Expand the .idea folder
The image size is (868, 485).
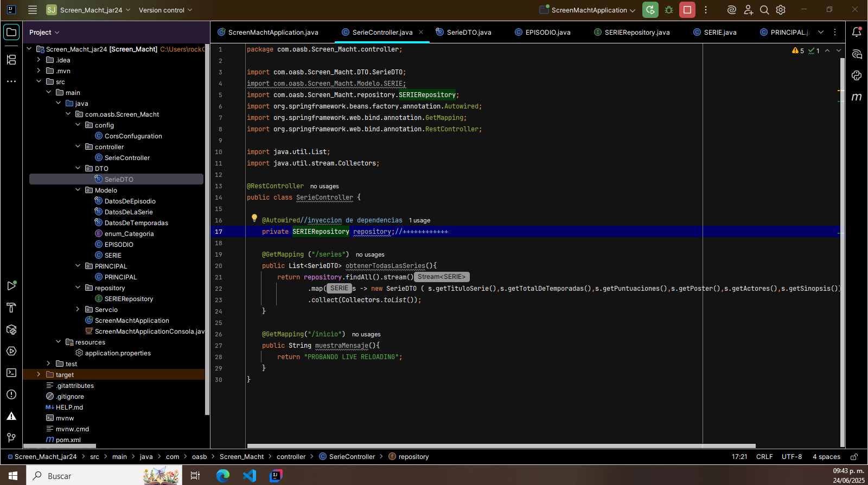pos(39,60)
